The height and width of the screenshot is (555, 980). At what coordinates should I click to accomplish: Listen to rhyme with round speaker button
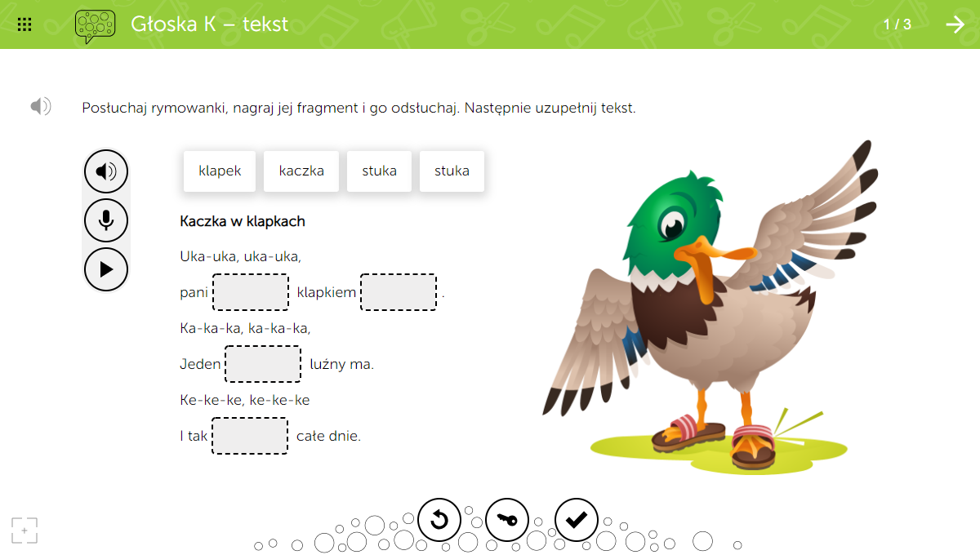[x=106, y=171]
